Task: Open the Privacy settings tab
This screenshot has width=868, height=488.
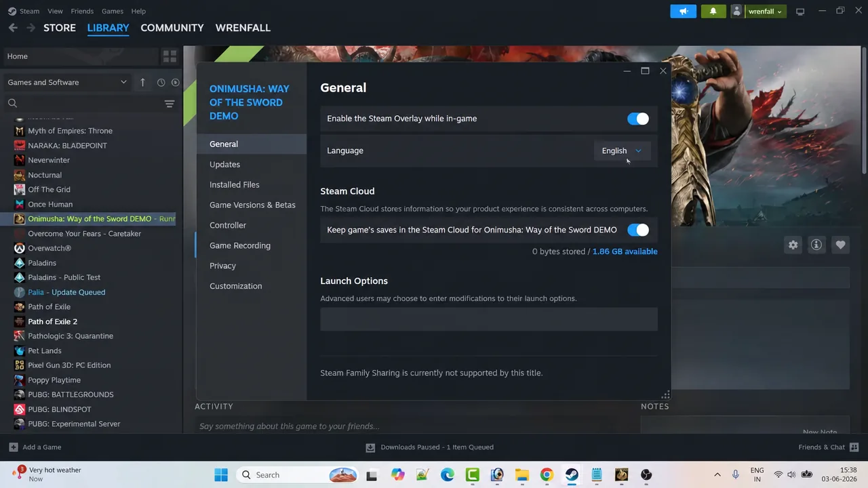Action: coord(251,266)
